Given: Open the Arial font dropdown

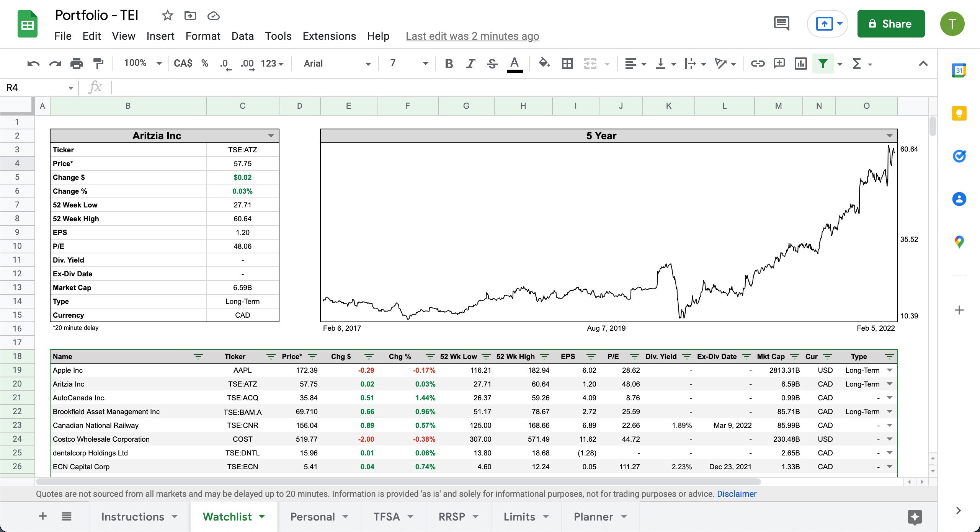Looking at the screenshot, I should pyautogui.click(x=337, y=64).
